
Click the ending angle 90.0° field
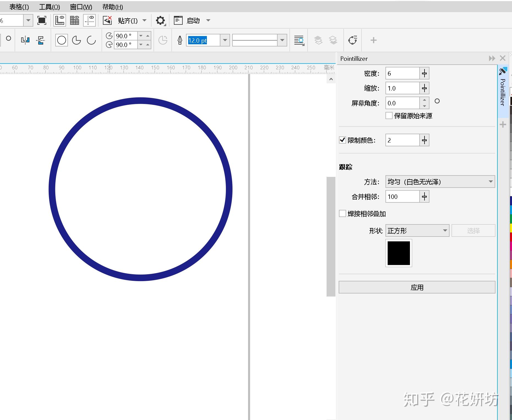[x=125, y=45]
